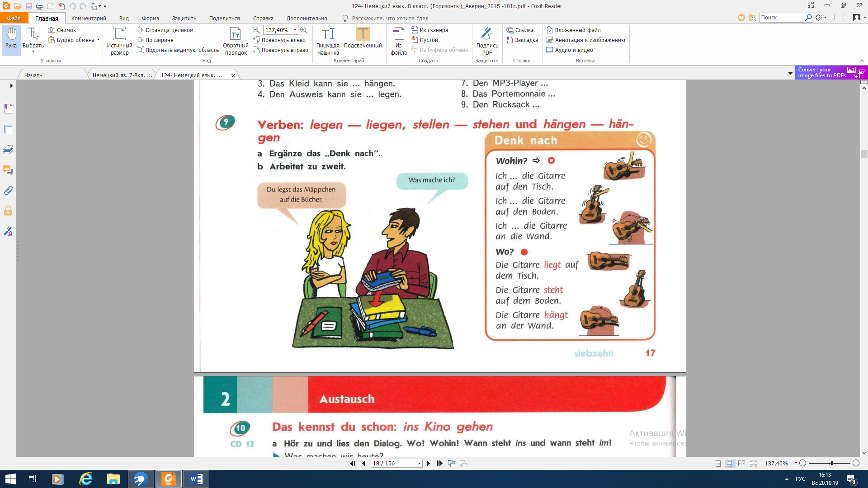This screenshot has width=868, height=488.
Task: Create a Пустой blank PDF
Action: [x=425, y=40]
